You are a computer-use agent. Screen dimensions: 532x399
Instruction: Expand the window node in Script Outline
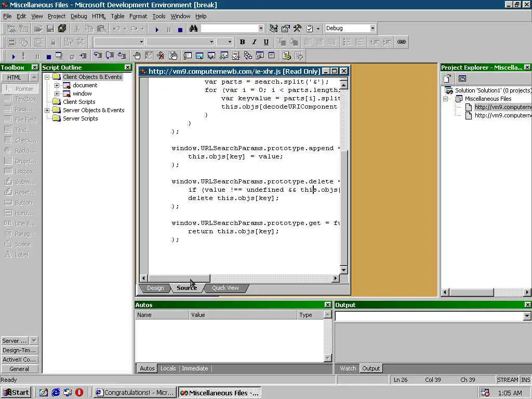[x=57, y=94]
